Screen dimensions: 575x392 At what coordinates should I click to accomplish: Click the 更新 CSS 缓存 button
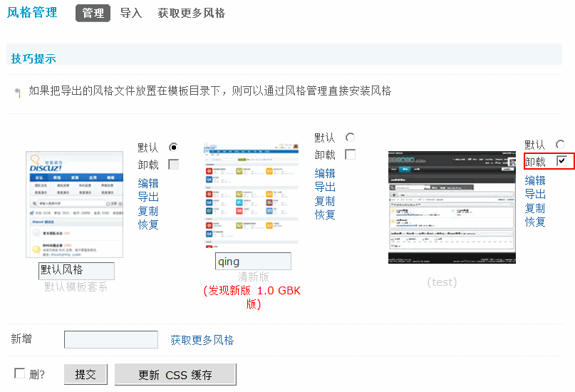[175, 374]
